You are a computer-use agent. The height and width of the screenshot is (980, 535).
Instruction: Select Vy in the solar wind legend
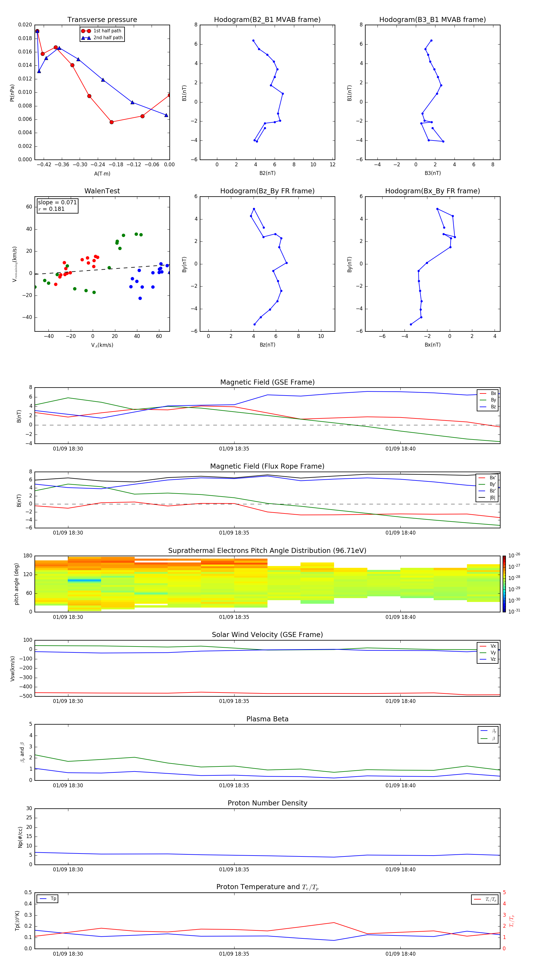pyautogui.click(x=488, y=652)
